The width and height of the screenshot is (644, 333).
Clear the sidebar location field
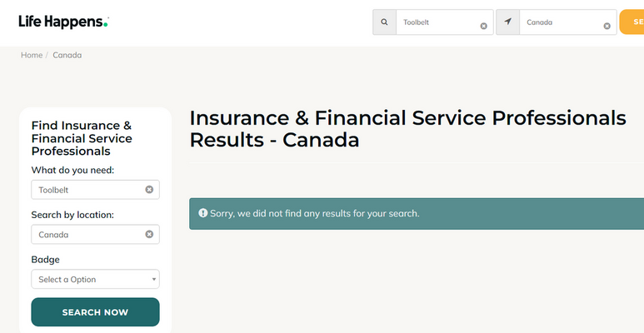[x=149, y=234]
